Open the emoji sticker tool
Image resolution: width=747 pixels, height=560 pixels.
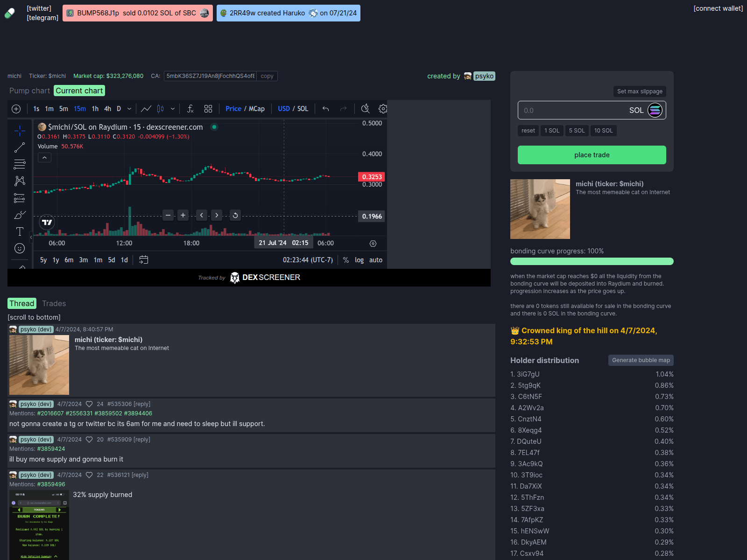pos(20,248)
